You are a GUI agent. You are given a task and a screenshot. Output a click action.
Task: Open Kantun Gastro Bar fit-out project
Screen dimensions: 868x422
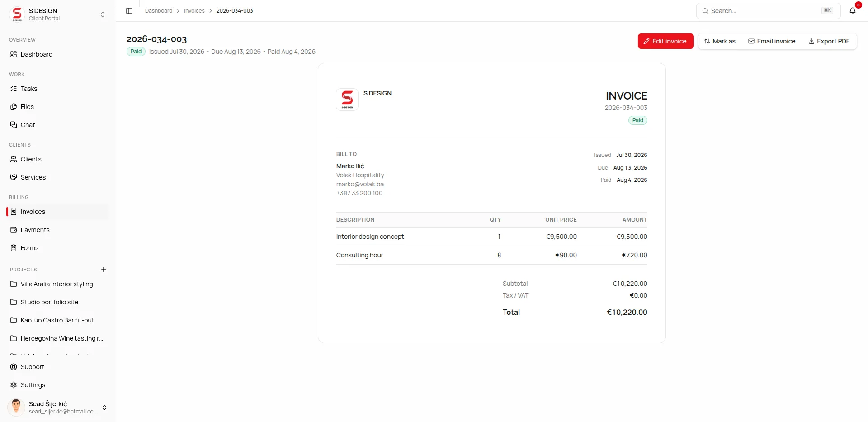[x=58, y=320]
